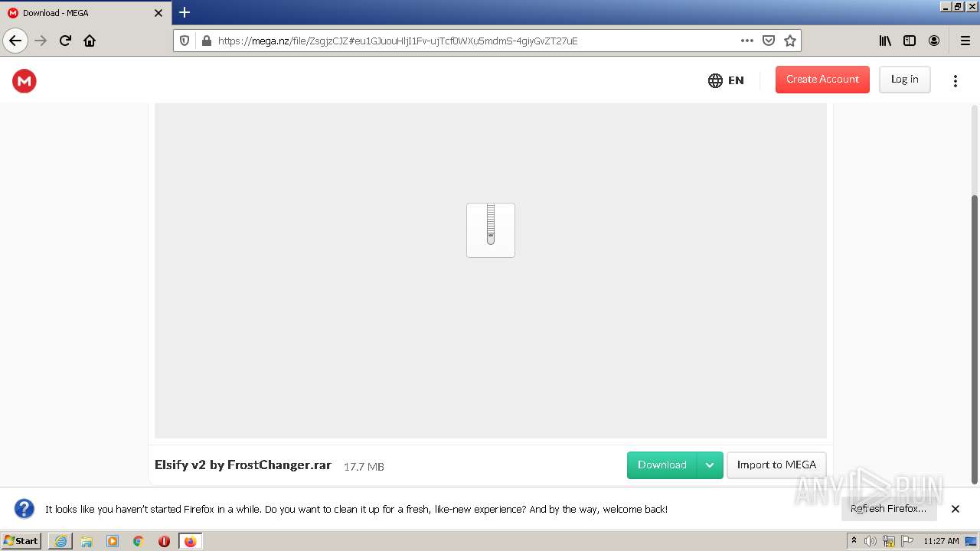The image size is (980, 551).
Task: Click the blue question mark notification icon
Action: [x=24, y=509]
